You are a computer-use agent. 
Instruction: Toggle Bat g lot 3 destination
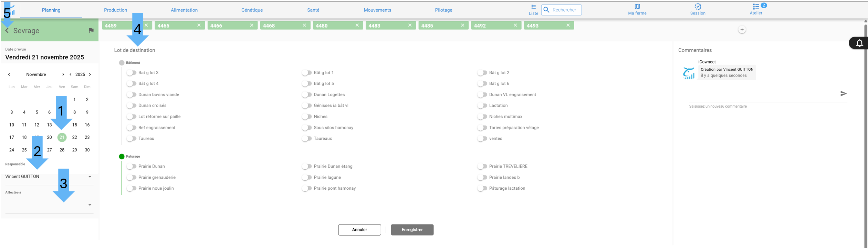[132, 73]
